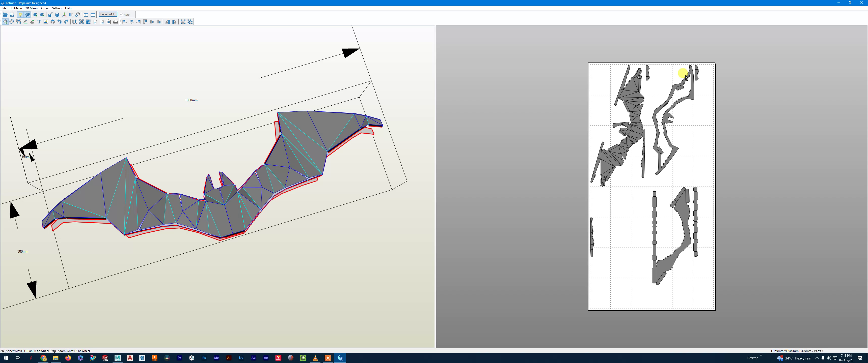Click the Print icon in toolbar

pyautogui.click(x=116, y=22)
